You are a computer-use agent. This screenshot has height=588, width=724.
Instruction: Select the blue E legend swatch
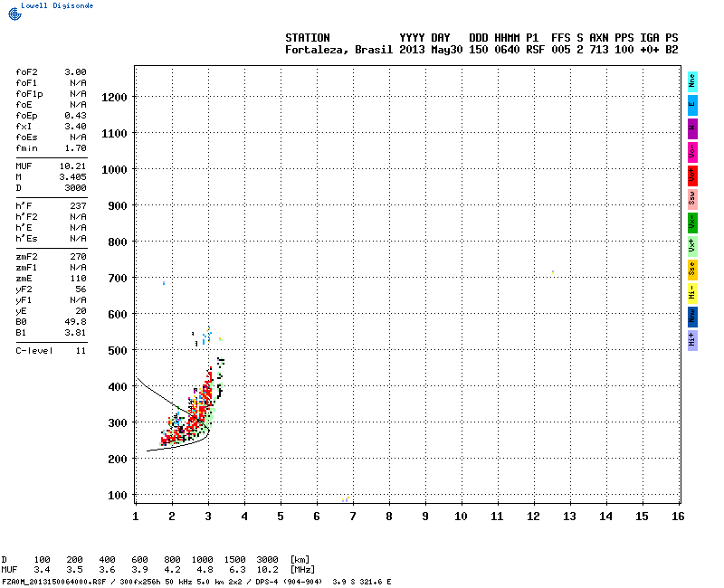pos(692,105)
